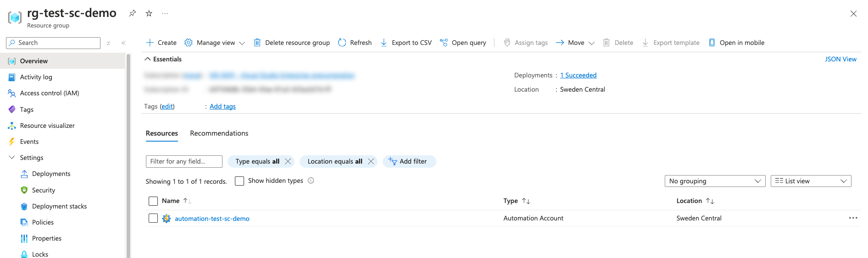Click the Assign tags icon

click(x=507, y=43)
